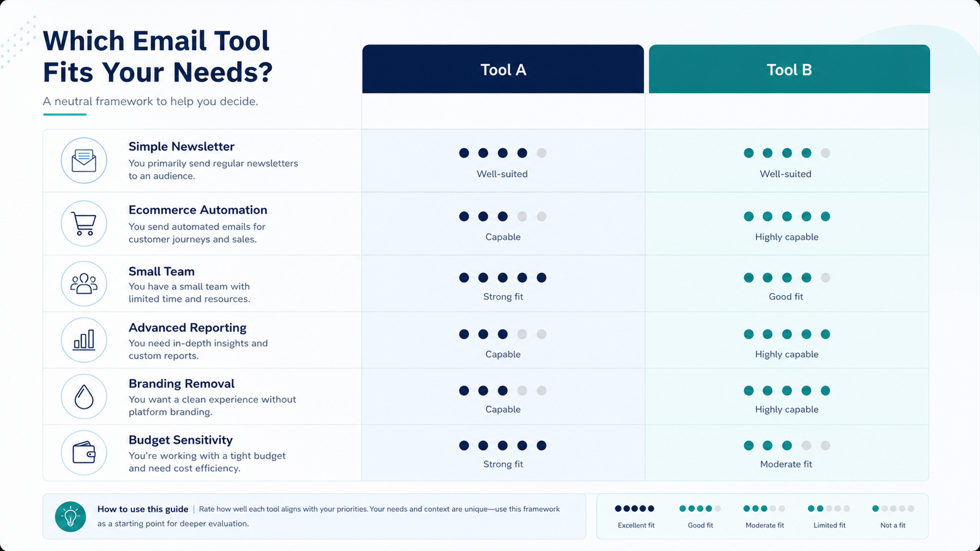Click the envelope icon for Simple Newsletter
The width and height of the screenshot is (980, 551).
click(x=84, y=160)
